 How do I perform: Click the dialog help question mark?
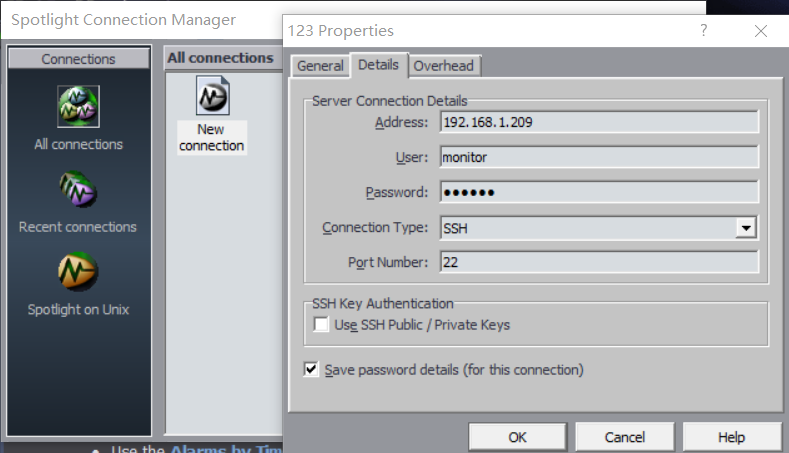(704, 30)
